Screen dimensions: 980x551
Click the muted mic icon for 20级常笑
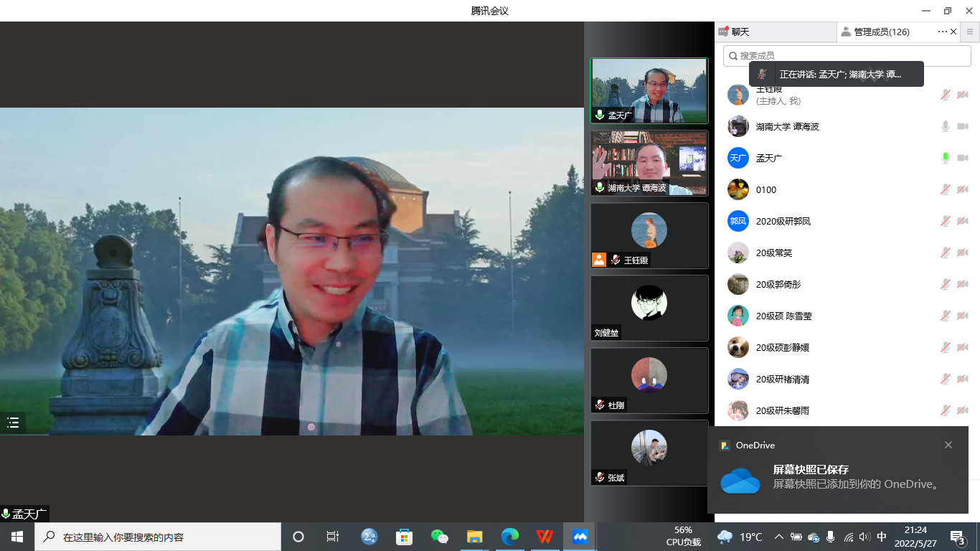[946, 253]
